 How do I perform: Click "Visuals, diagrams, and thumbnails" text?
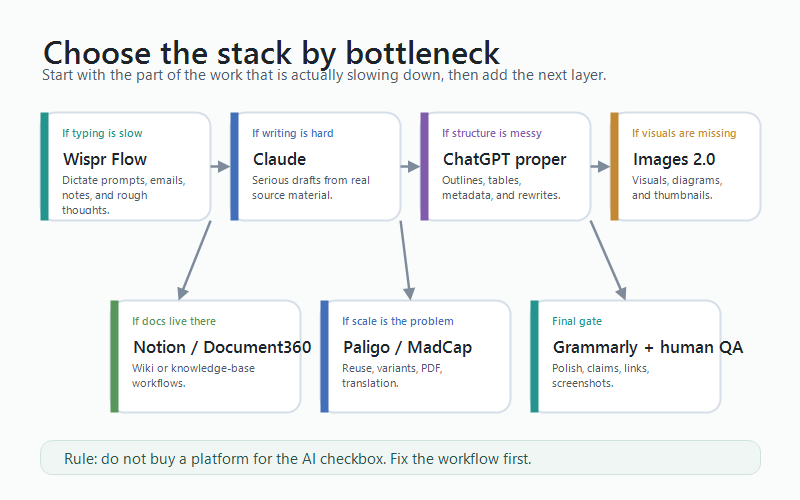click(677, 188)
